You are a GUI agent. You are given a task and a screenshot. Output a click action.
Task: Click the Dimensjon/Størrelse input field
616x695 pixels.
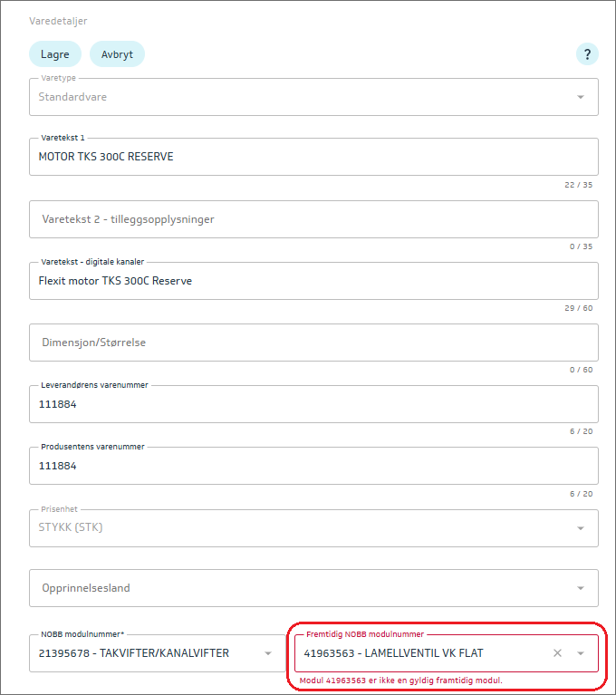coord(313,343)
